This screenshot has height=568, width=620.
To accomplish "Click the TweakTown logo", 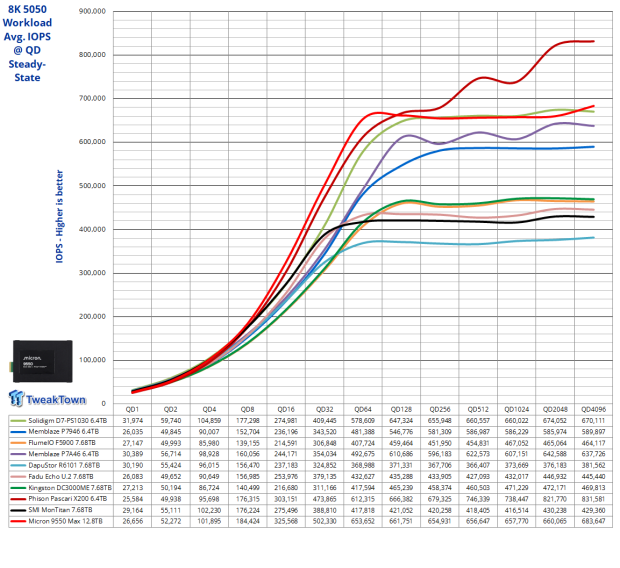I will [47, 398].
